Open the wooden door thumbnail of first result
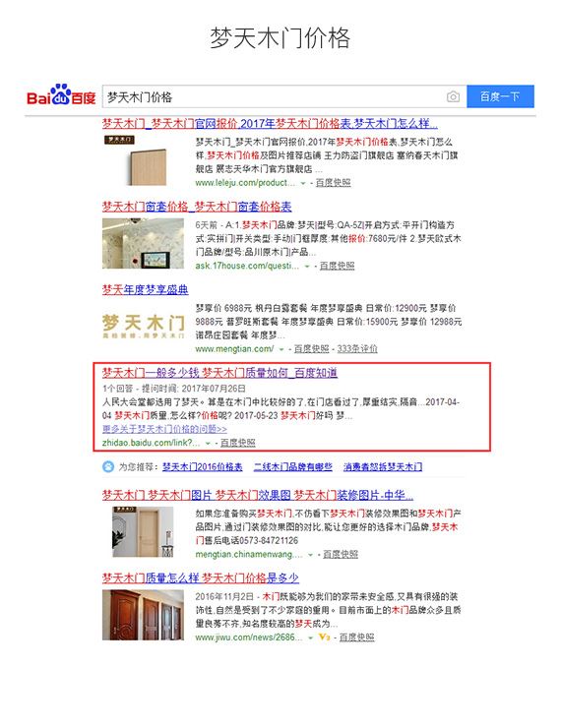The height and width of the screenshot is (728, 561). click(135, 160)
